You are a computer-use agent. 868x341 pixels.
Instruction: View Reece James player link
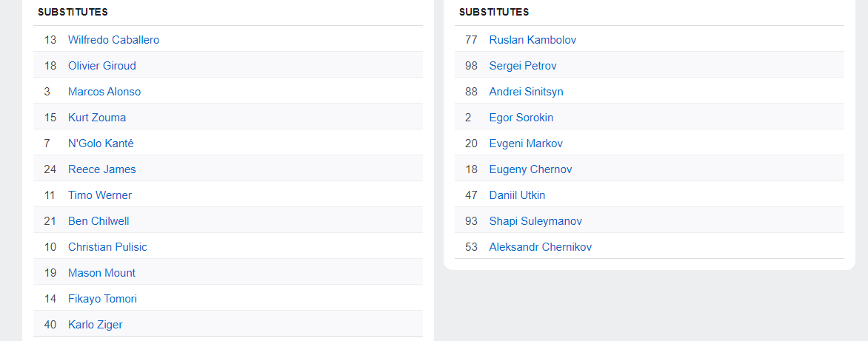(x=101, y=169)
